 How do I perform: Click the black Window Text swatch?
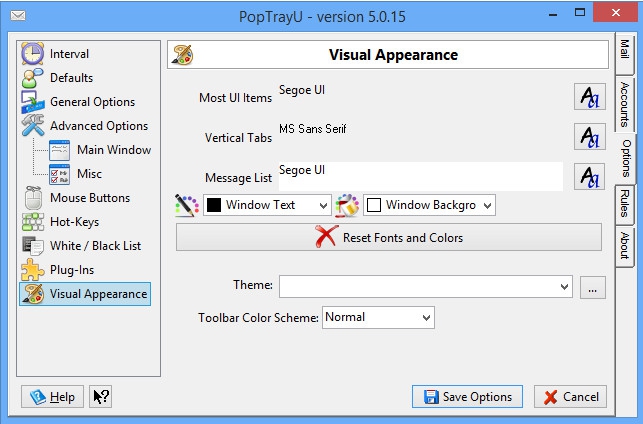214,205
